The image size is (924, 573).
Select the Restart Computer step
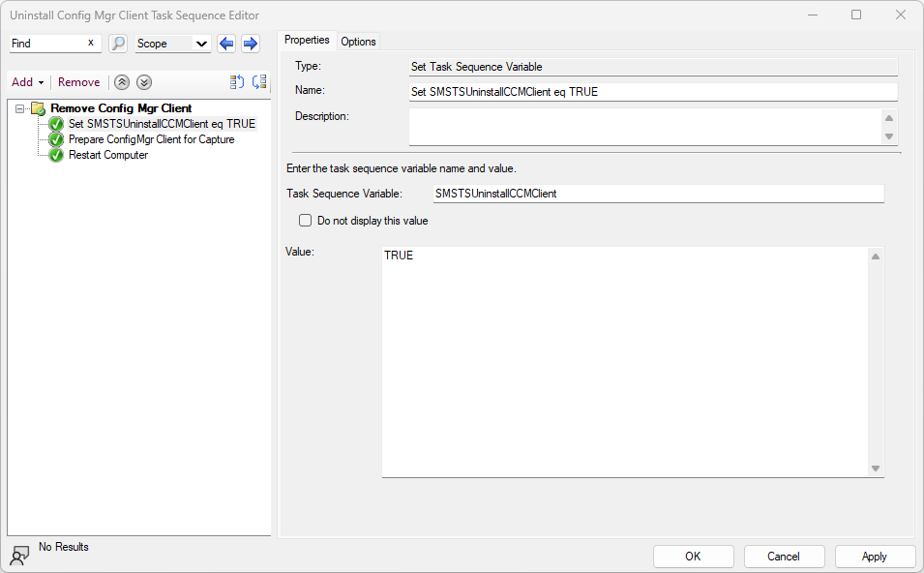pos(108,155)
